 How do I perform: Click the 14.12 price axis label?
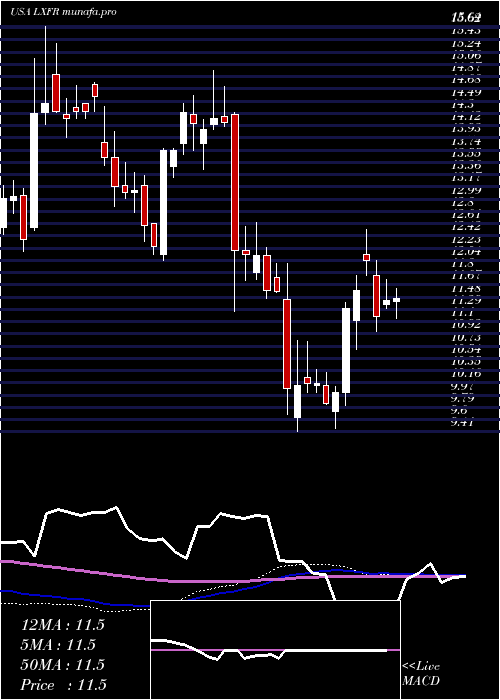[467, 117]
